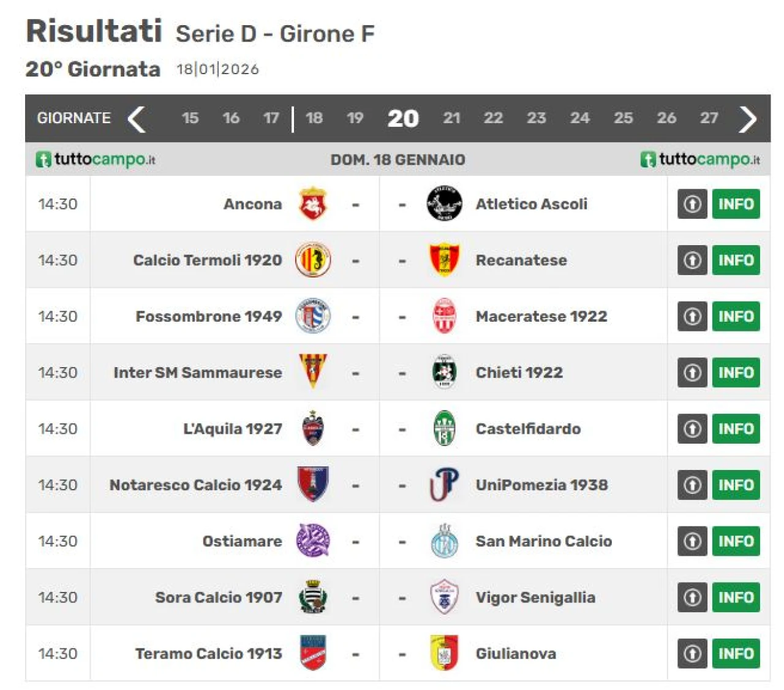Open the Sora Calcio 1907 team link
Screen dimensions: 784x690
219,597
